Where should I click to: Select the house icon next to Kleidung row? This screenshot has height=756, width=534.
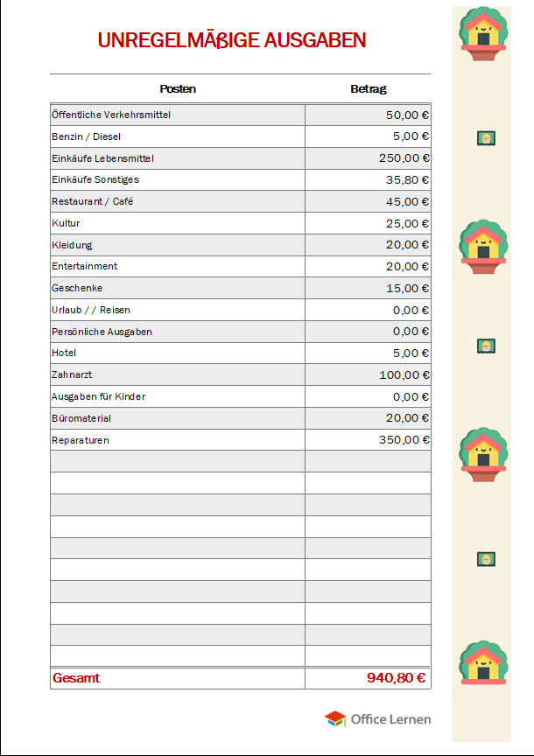coord(482,246)
